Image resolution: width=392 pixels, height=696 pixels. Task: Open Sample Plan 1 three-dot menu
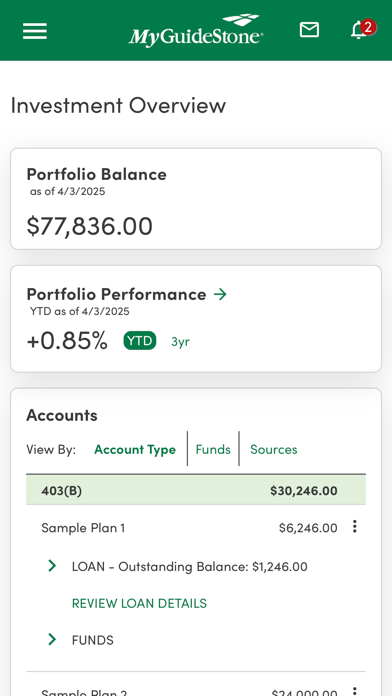click(355, 527)
